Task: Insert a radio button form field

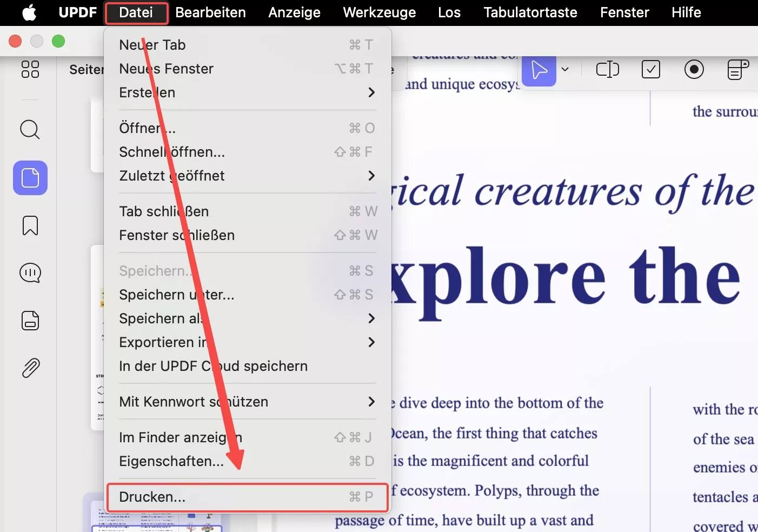Action: tap(695, 69)
